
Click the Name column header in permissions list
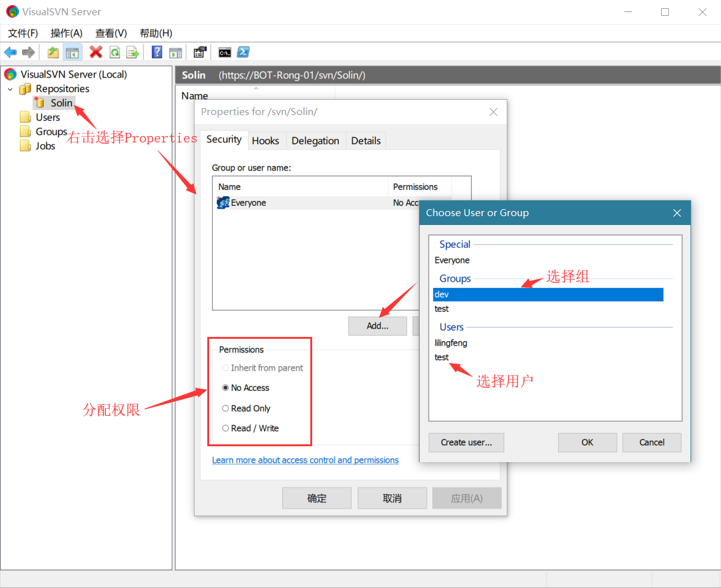point(301,187)
